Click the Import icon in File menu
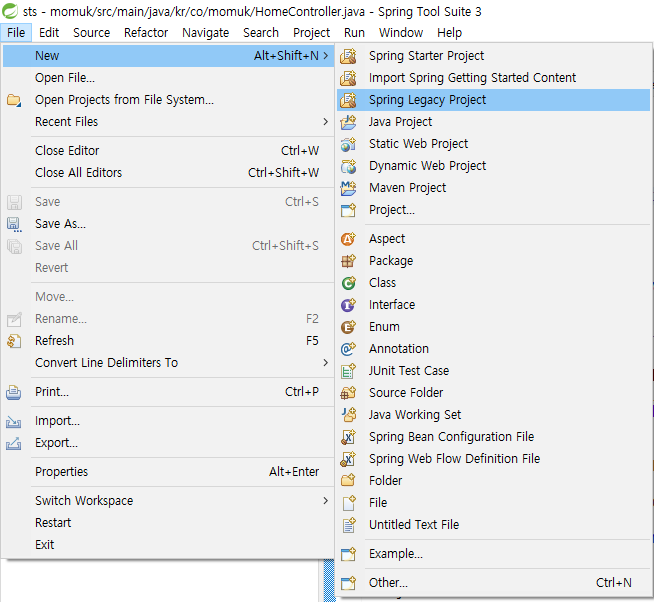The height and width of the screenshot is (602, 654). [x=14, y=422]
